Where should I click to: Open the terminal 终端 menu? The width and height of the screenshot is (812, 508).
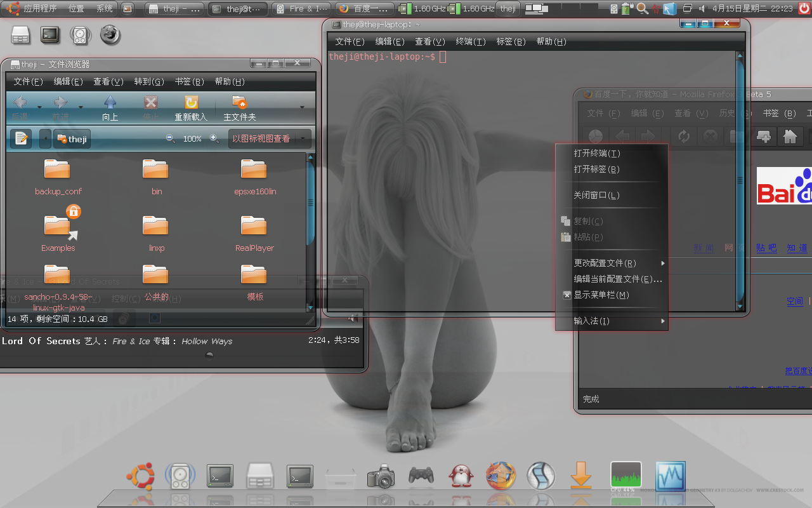pyautogui.click(x=471, y=41)
